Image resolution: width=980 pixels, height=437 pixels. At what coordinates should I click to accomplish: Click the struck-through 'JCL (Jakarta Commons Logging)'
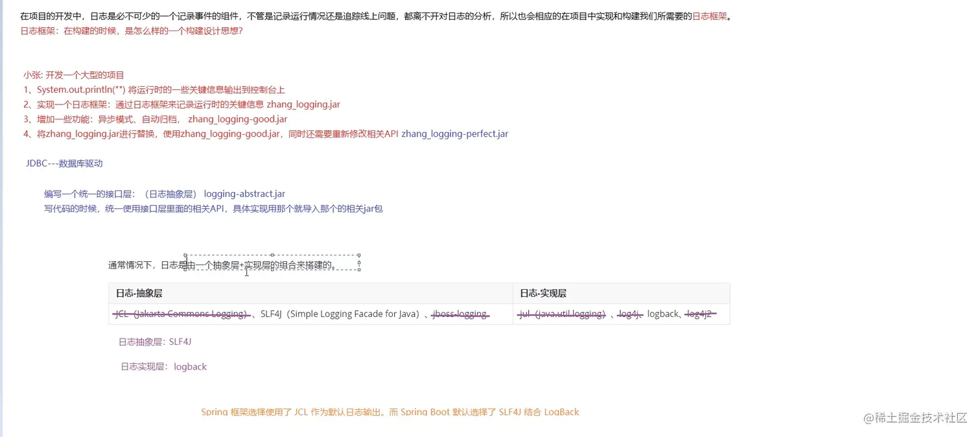pos(182,314)
